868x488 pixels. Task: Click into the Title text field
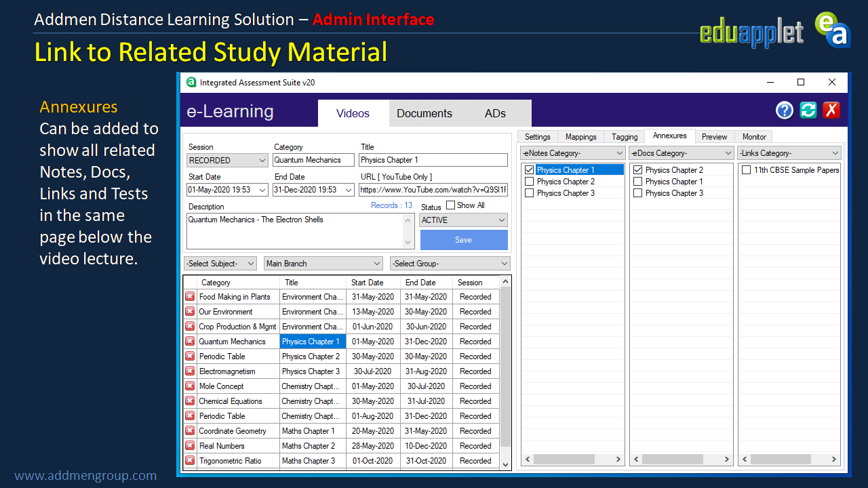pyautogui.click(x=433, y=161)
